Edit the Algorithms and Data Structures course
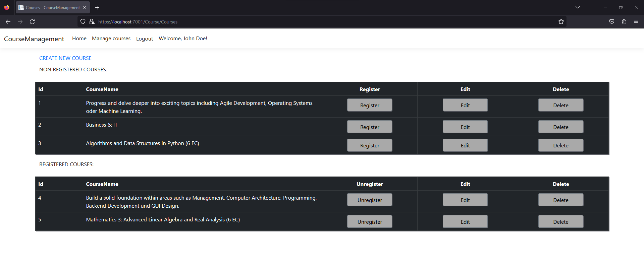This screenshot has height=277, width=644. coord(465,145)
